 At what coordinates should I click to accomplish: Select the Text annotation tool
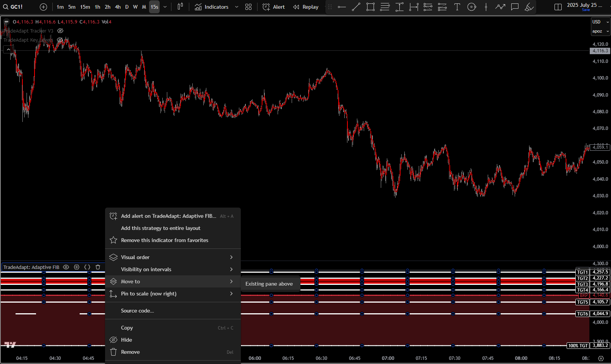click(457, 7)
